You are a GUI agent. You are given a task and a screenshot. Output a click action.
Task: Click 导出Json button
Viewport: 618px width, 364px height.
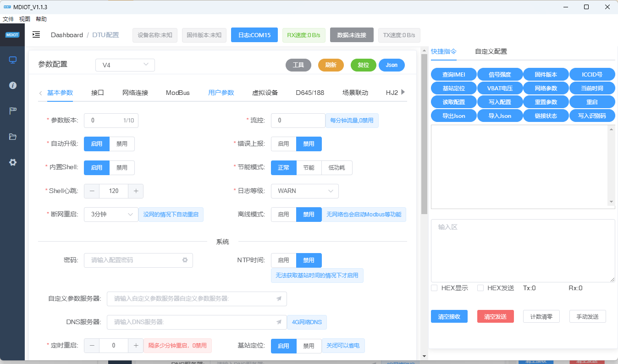pos(454,116)
